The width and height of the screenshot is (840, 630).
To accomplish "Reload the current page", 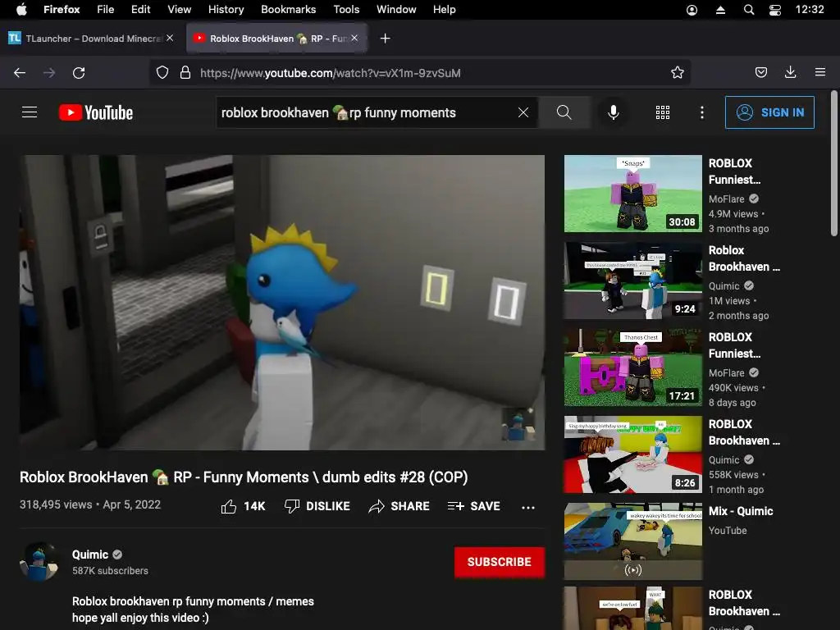I will [x=79, y=73].
